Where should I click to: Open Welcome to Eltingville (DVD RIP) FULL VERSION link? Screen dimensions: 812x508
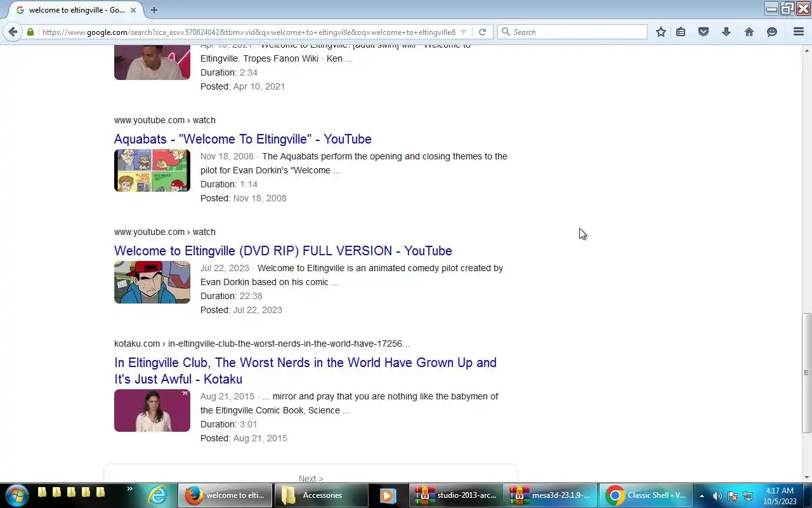[x=283, y=251]
